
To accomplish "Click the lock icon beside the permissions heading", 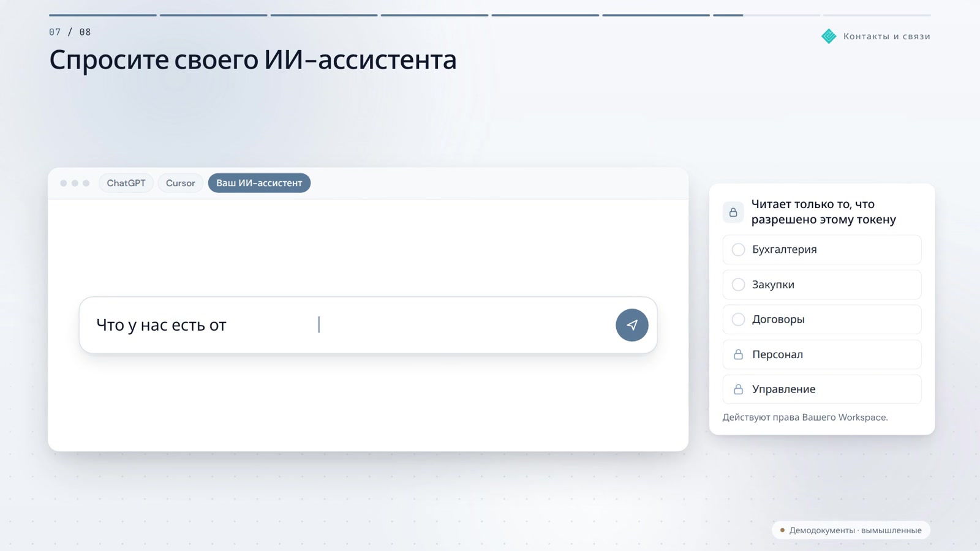I will [733, 212].
